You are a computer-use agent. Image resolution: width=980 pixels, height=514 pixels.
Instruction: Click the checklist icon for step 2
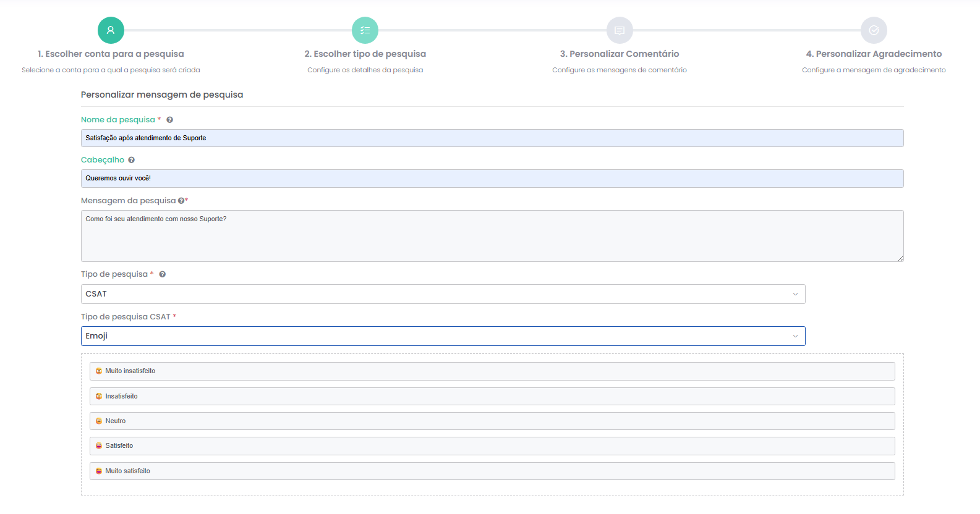click(365, 30)
